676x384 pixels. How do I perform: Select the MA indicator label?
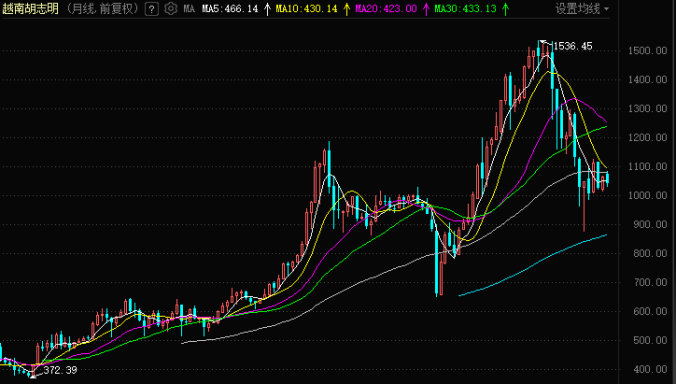click(x=189, y=9)
